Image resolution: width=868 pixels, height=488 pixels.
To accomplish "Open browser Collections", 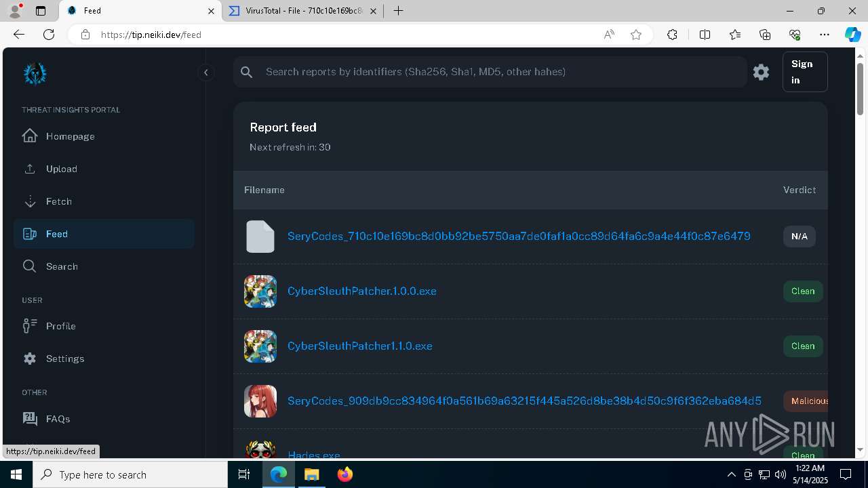I will [765, 35].
